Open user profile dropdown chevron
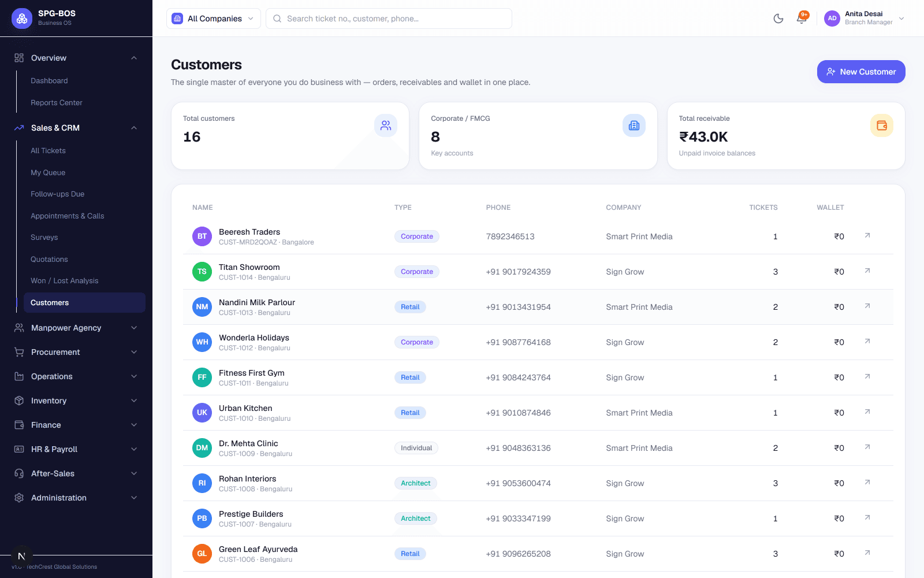 tap(901, 18)
